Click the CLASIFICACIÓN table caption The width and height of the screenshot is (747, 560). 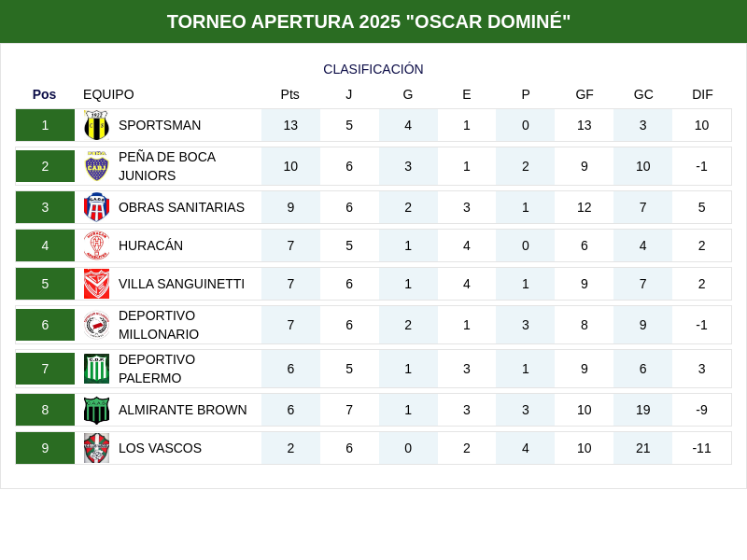(373, 69)
